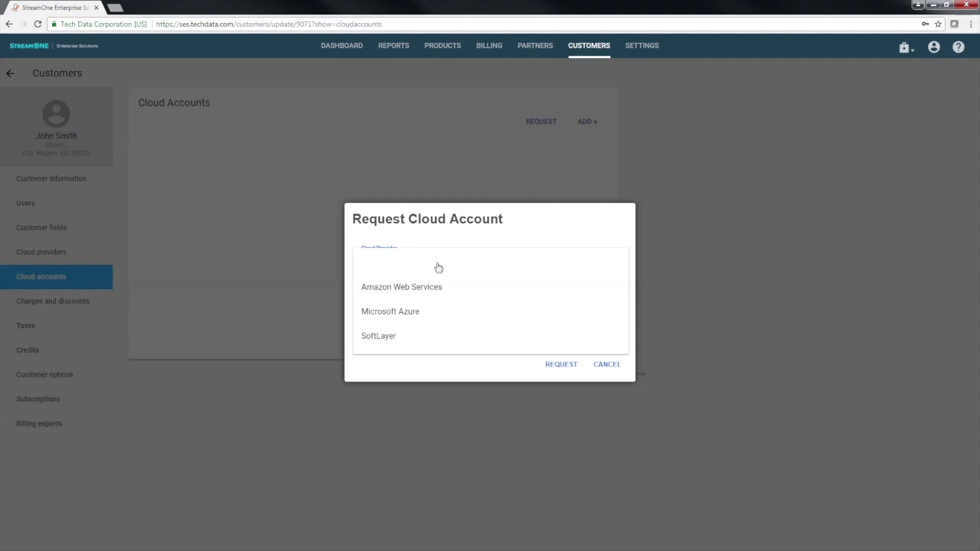Click the back arrow beside Customers heading
The width and height of the screenshot is (980, 551).
coord(10,73)
